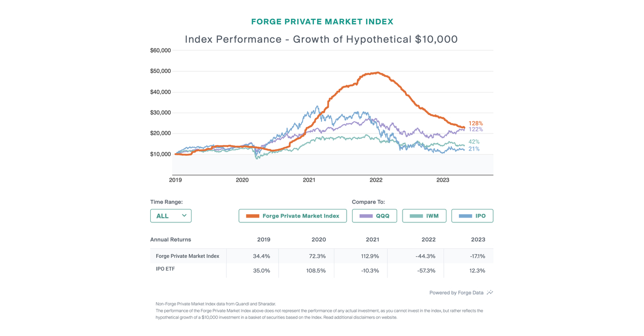The height and width of the screenshot is (336, 644).
Task: Open the Time Range ALL dropdown
Action: [x=171, y=215]
